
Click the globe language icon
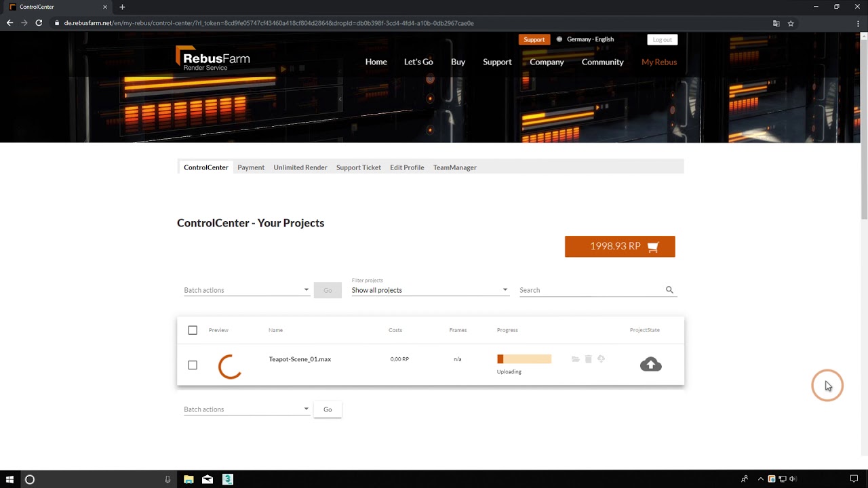pyautogui.click(x=559, y=39)
